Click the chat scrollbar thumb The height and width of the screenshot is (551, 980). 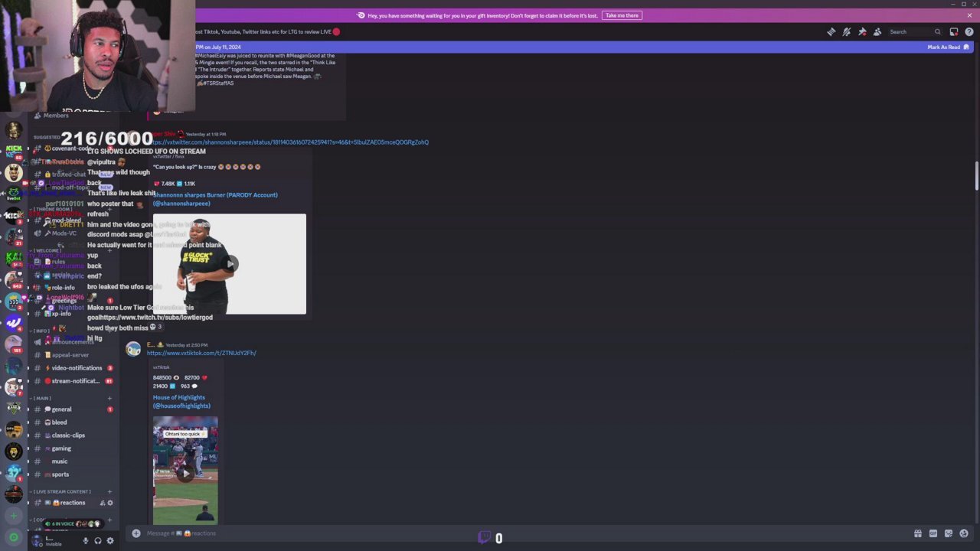[x=976, y=177]
